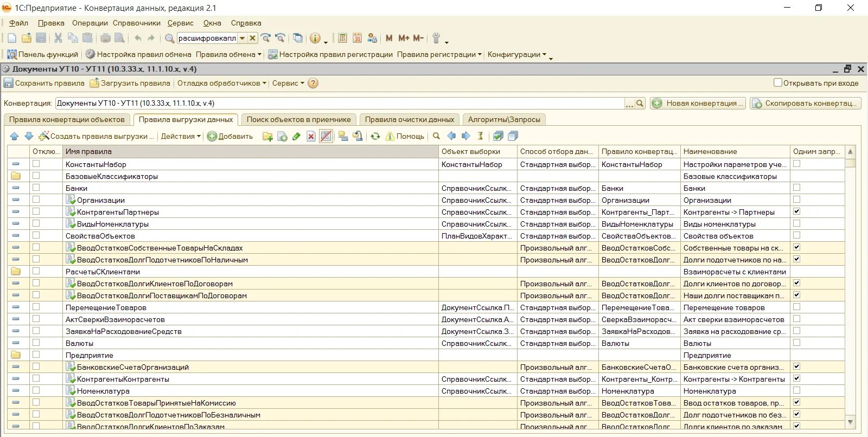Switch to 'Поиск объектов в приемнике' tab
868x437 pixels.
299,119
